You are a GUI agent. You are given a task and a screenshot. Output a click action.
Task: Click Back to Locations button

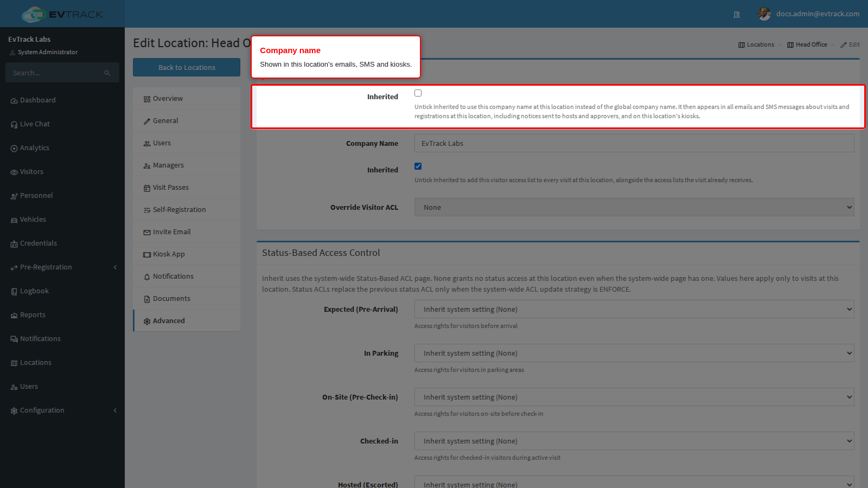click(x=187, y=67)
